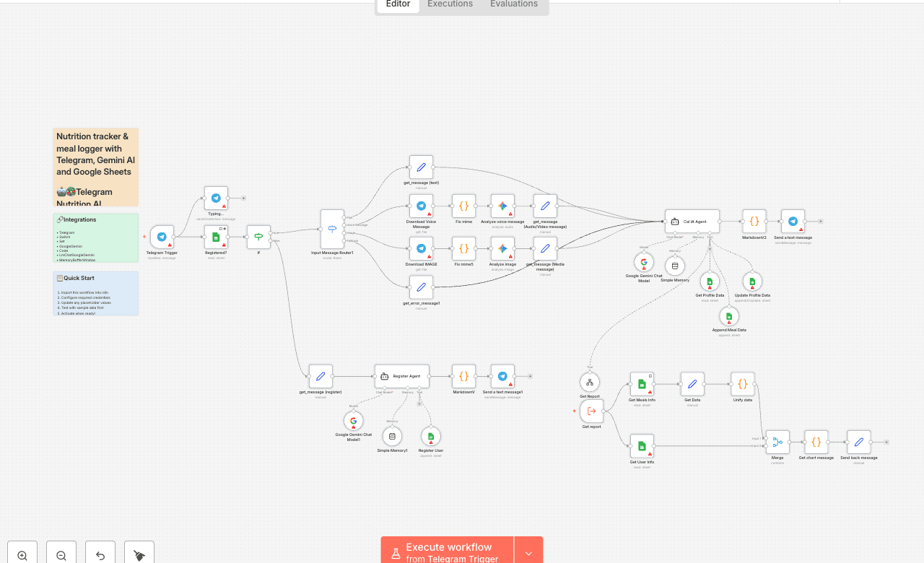The height and width of the screenshot is (563, 924).
Task: Select the Google Gemini Chat Model1 sub-node
Action: click(x=353, y=421)
